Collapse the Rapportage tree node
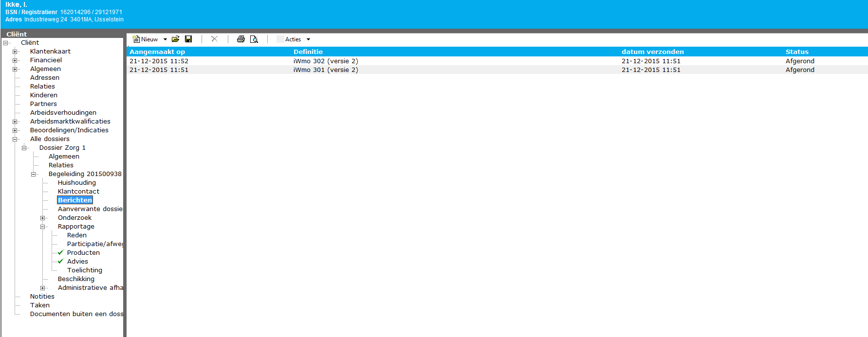Viewport: 868px width, 337px height. (43, 227)
